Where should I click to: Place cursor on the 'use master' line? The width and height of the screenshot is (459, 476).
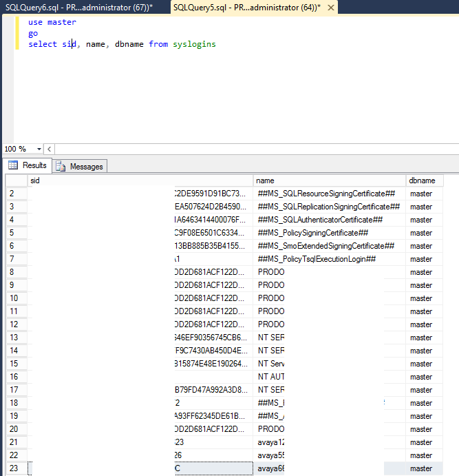coord(52,22)
